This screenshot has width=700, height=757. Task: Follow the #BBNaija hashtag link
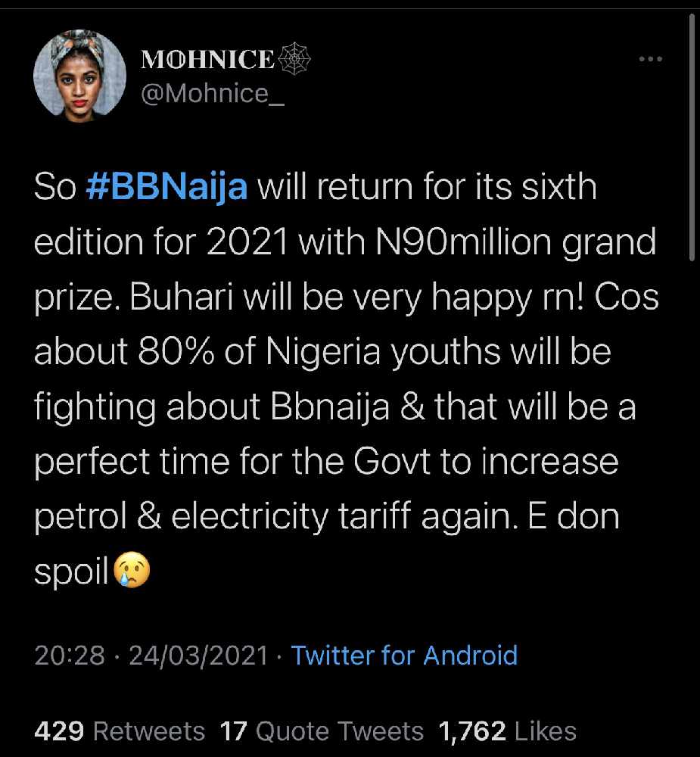coord(167,188)
